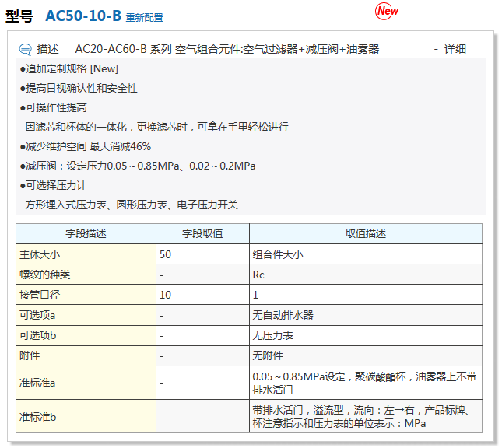The image size is (502, 448).
Task: Click the 无压力表 cell
Action: point(366,336)
